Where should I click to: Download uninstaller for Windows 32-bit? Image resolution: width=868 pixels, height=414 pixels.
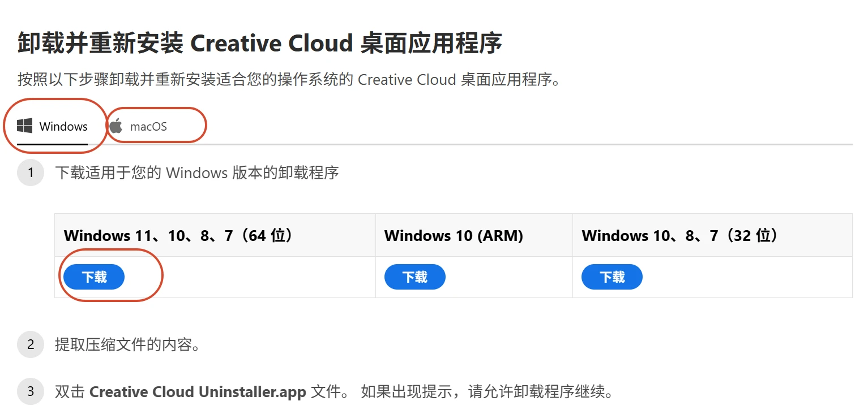click(612, 277)
